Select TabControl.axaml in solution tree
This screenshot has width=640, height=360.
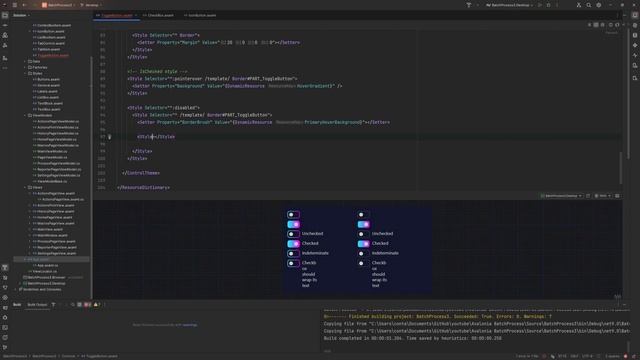click(51, 43)
